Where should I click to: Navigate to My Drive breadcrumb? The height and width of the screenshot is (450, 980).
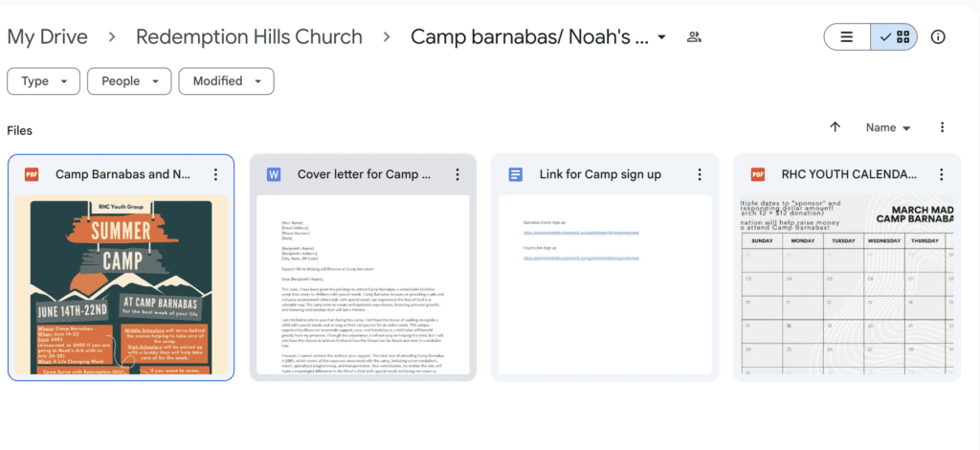click(x=48, y=37)
